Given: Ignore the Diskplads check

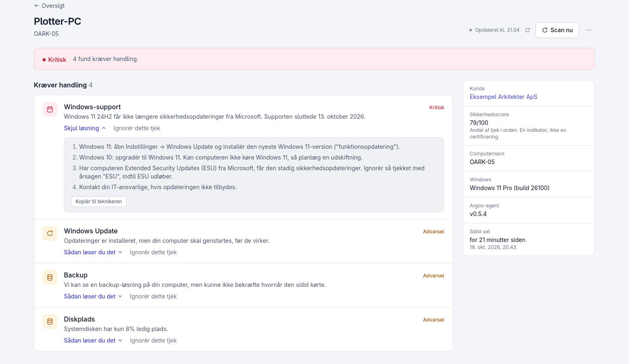Looking at the screenshot, I should pyautogui.click(x=153, y=341).
